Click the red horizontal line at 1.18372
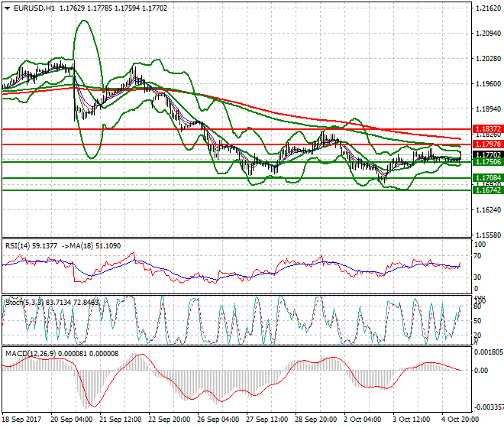 coord(229,129)
